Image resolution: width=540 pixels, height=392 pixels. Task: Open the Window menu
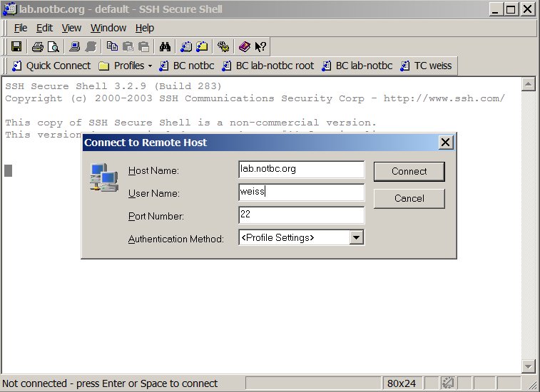[x=108, y=28]
